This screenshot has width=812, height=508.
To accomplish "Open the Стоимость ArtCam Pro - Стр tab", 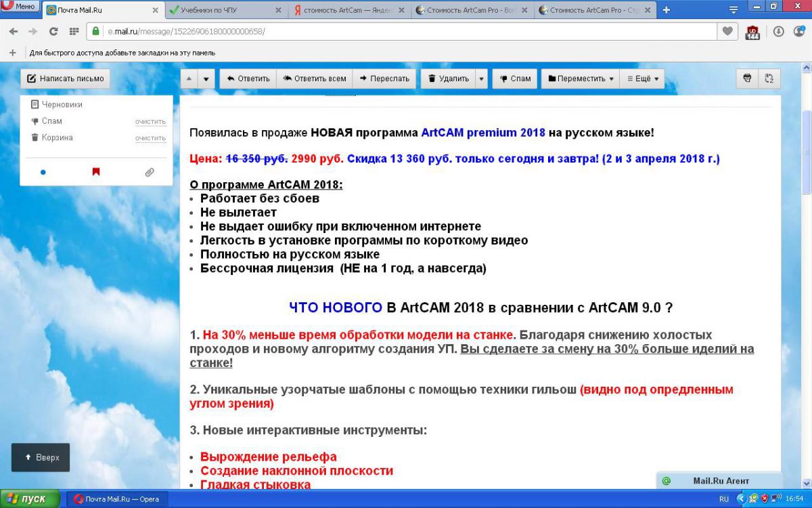I will 595,10.
